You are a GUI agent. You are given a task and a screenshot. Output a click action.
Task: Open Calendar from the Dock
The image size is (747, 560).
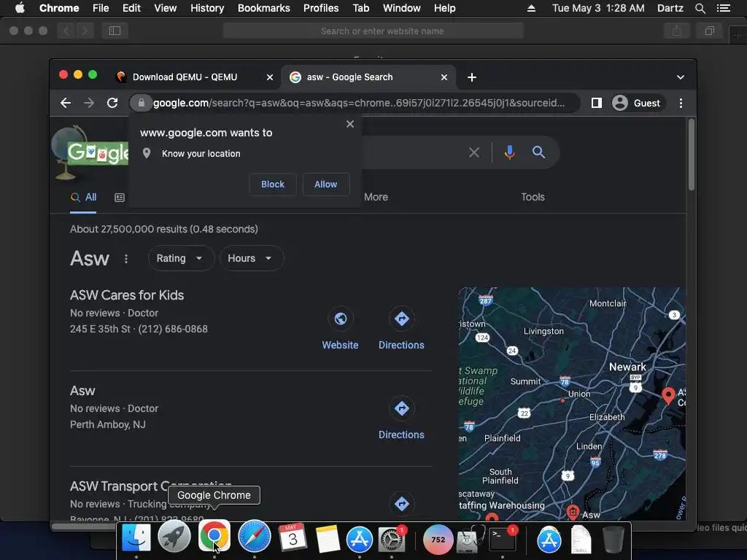(x=293, y=538)
